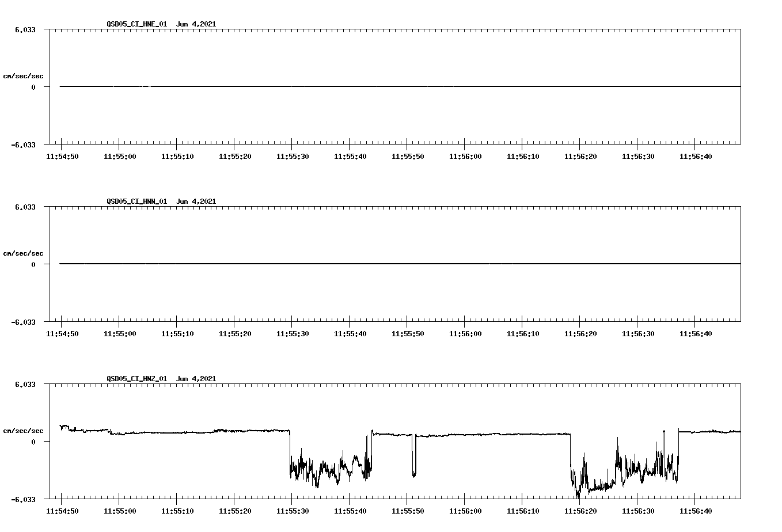
Task: Click 11:55:40 label under HNN plot
Action: click(350, 334)
